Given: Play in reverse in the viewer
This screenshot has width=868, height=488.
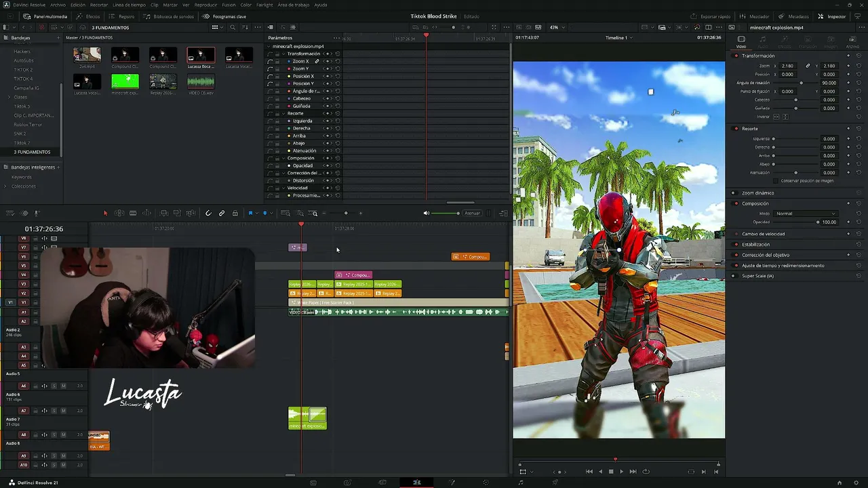Looking at the screenshot, I should [x=600, y=472].
